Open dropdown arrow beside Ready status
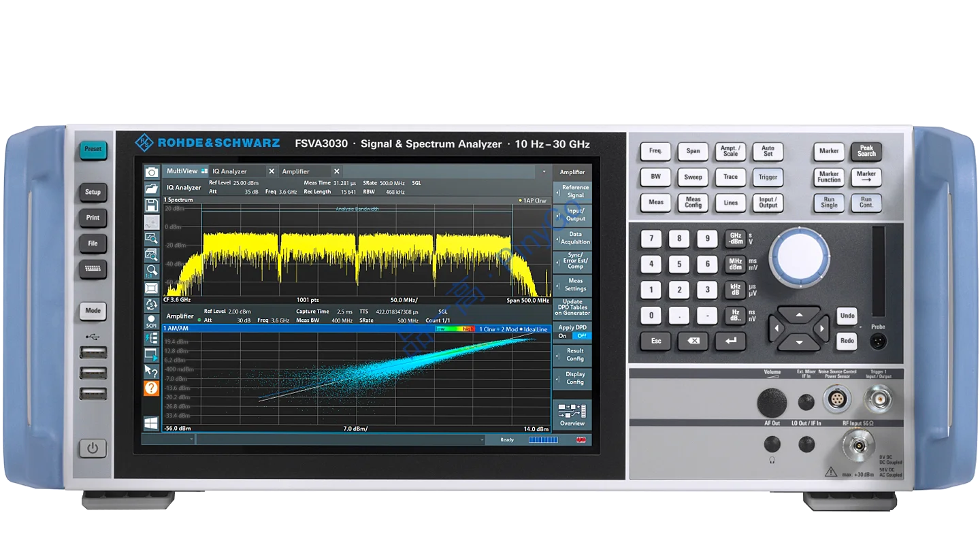Screen dimensions: 980x551 coord(483,440)
